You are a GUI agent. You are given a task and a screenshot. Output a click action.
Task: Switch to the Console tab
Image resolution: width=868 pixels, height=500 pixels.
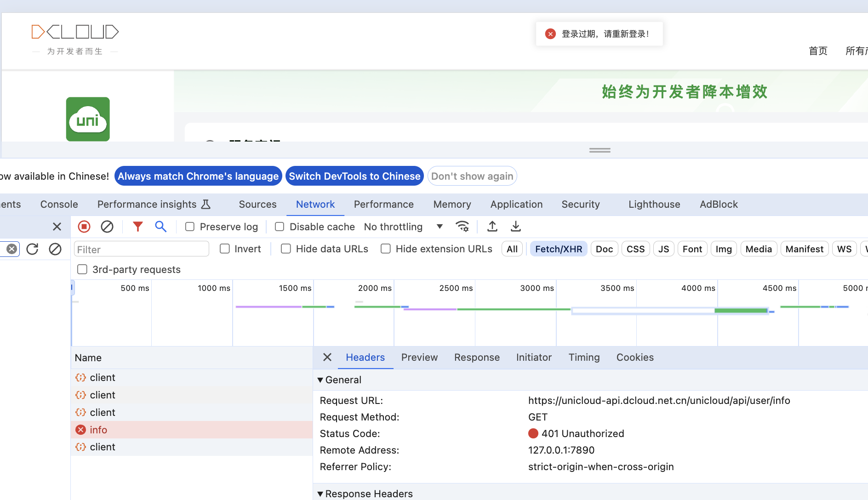[x=59, y=205]
